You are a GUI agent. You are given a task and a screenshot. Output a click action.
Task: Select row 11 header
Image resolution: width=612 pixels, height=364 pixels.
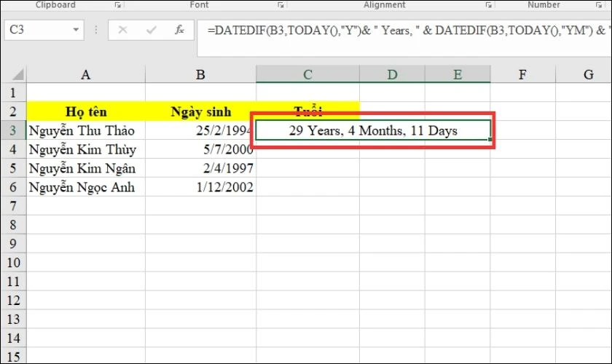pyautogui.click(x=14, y=281)
